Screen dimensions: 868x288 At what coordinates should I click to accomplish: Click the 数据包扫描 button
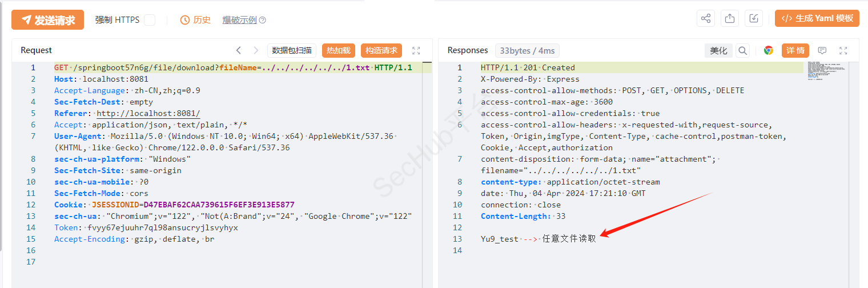coord(292,50)
